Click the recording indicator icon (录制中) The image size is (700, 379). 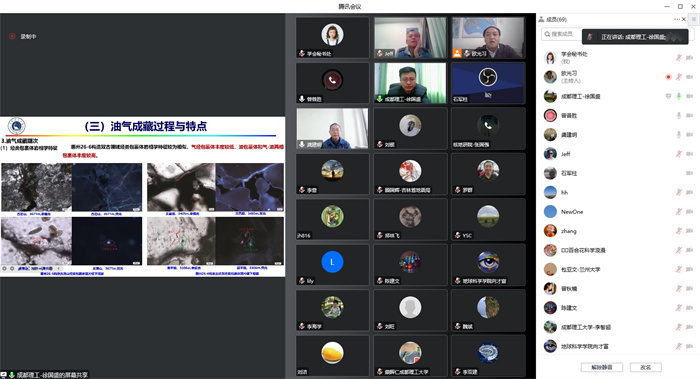point(12,36)
